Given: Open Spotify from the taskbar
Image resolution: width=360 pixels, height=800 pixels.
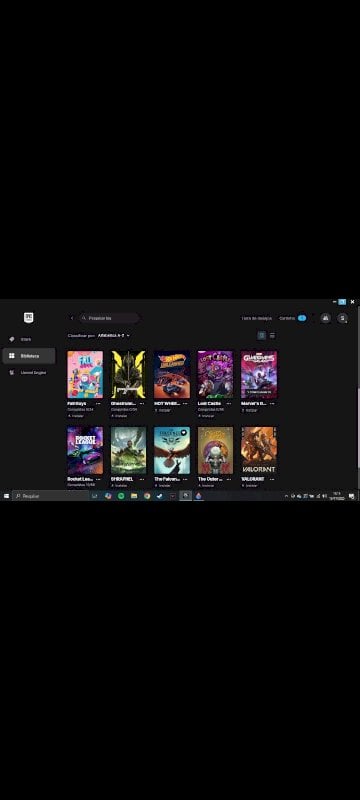Looking at the screenshot, I should [x=121, y=496].
